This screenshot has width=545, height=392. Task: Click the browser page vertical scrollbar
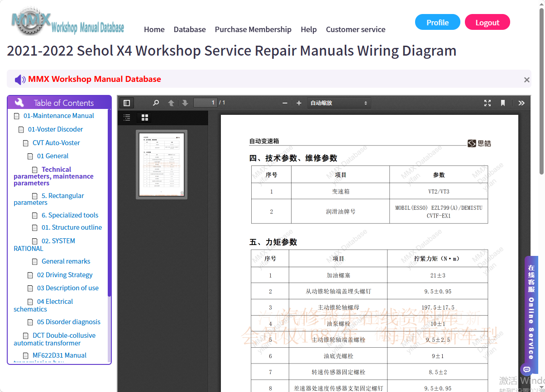pyautogui.click(x=542, y=90)
